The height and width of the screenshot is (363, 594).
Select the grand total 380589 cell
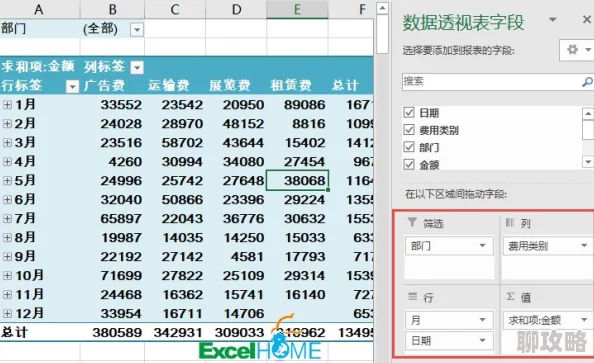[112, 332]
